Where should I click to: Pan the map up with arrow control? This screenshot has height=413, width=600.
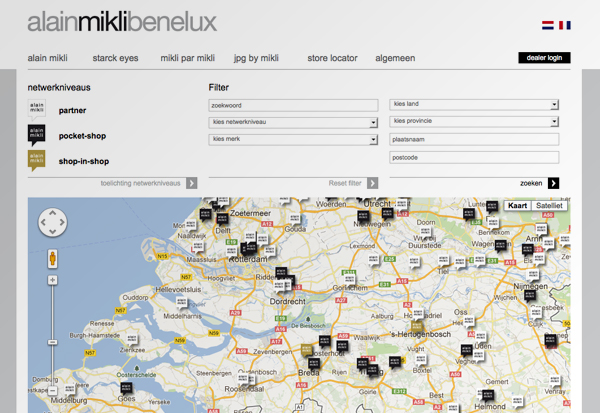53,213
